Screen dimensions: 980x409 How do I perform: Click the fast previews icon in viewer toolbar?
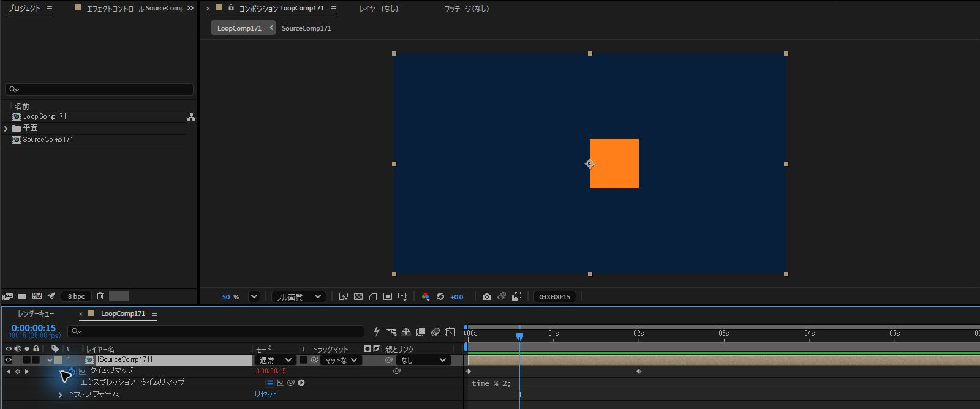(x=344, y=296)
